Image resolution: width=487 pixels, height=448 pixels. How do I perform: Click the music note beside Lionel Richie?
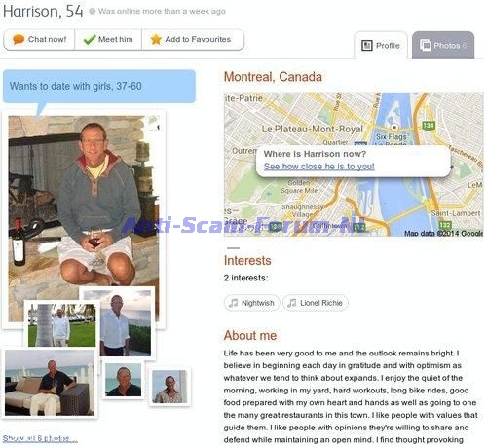(292, 303)
